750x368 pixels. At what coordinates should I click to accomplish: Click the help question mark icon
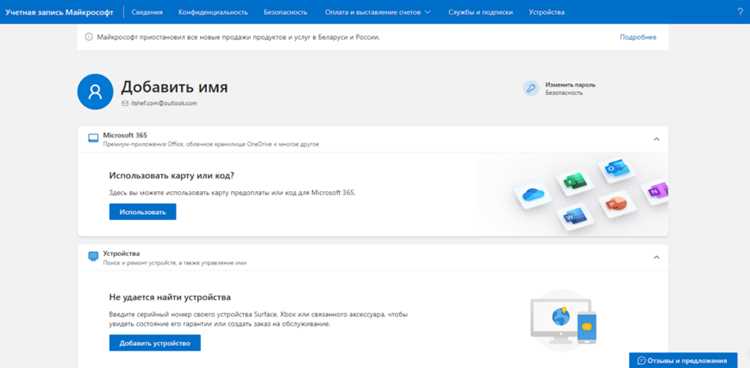(x=740, y=12)
